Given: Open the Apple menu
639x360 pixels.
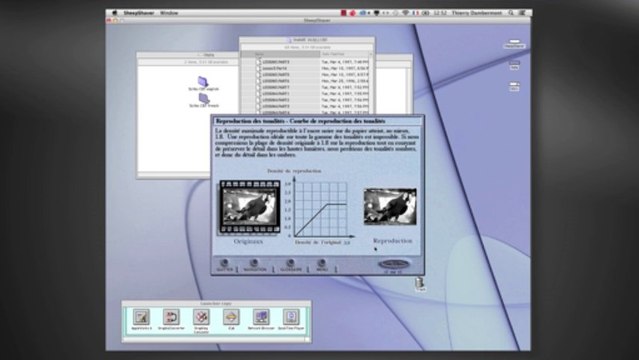Looking at the screenshot, I should coord(115,13).
